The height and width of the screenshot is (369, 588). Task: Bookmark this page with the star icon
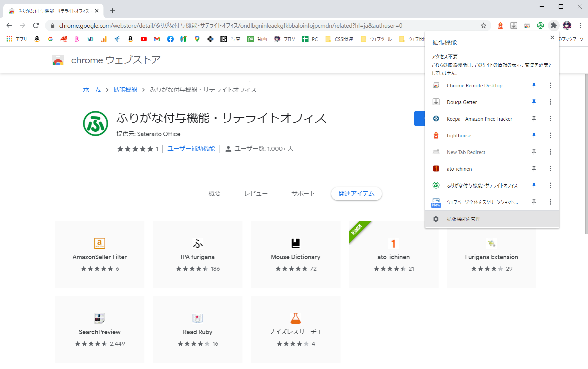[484, 26]
